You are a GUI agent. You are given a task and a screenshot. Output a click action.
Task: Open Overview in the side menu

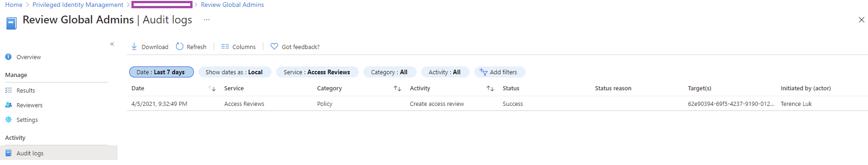click(x=28, y=57)
